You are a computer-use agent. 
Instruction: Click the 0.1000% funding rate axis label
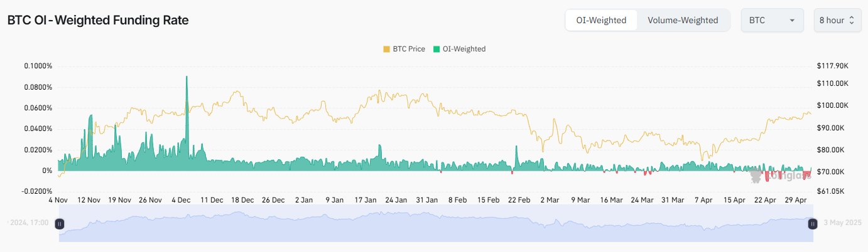[x=38, y=66]
